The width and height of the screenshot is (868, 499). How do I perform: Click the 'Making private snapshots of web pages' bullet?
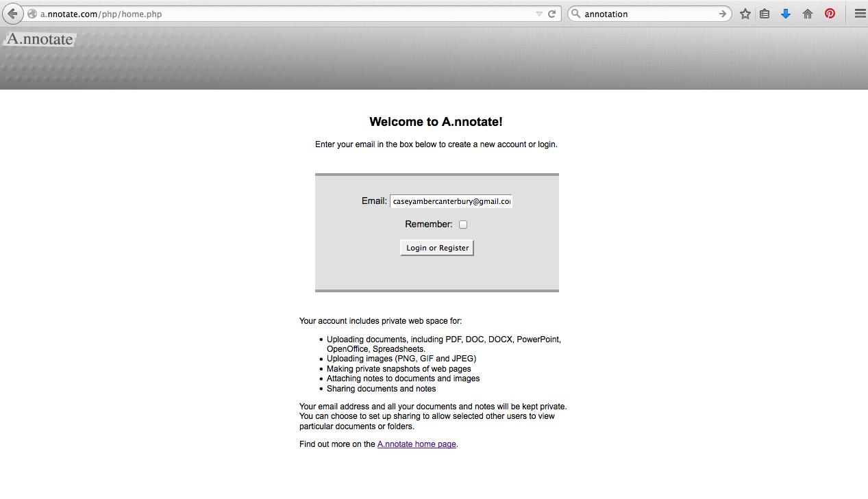[x=399, y=369]
